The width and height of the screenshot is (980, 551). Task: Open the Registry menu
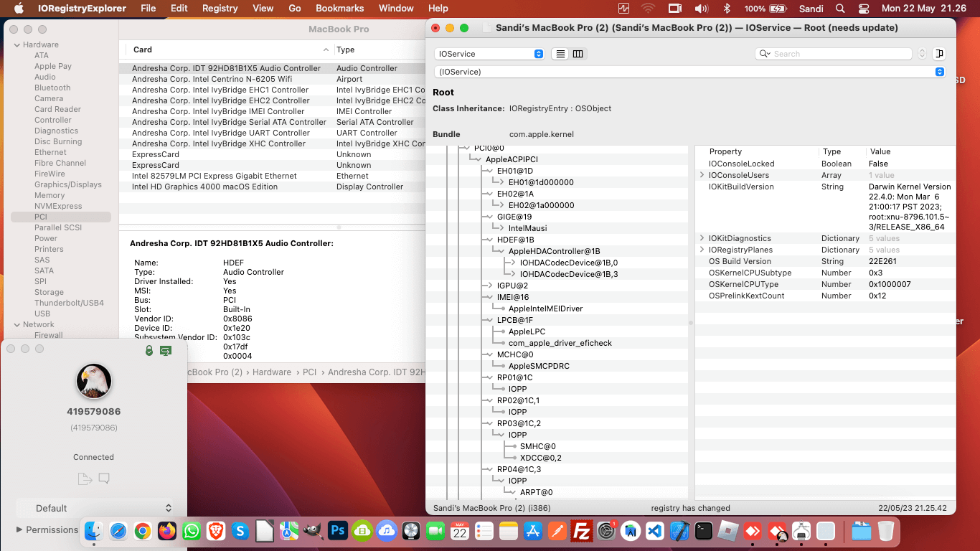tap(220, 9)
